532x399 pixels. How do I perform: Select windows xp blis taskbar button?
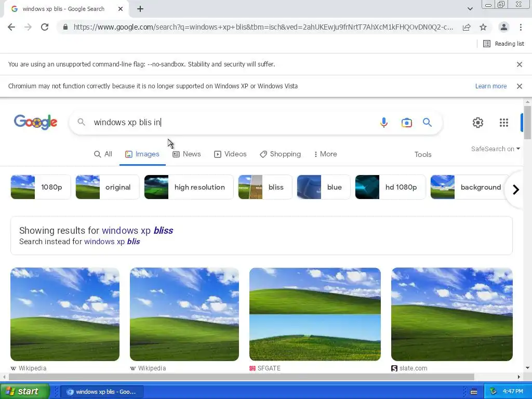pos(102,392)
